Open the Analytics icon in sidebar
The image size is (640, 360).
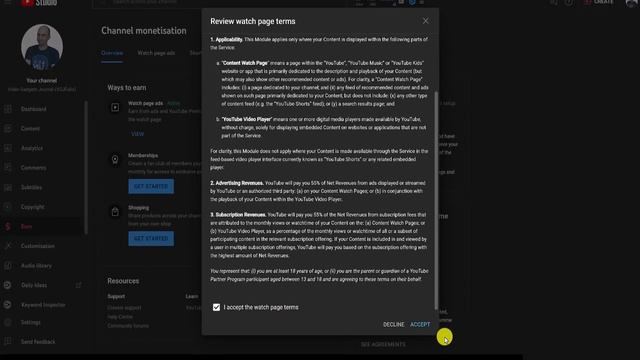pos(8,148)
